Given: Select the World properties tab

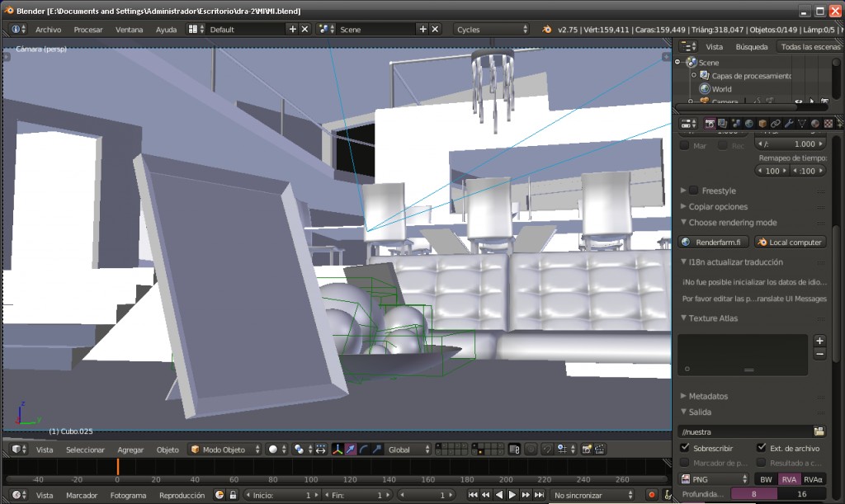Looking at the screenshot, I should coord(749,122).
